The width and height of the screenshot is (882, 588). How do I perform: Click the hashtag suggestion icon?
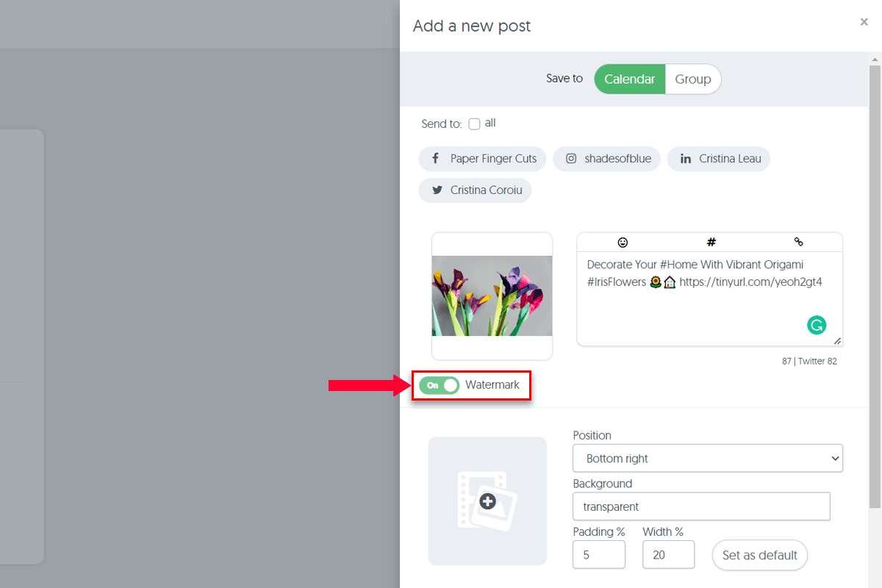711,242
